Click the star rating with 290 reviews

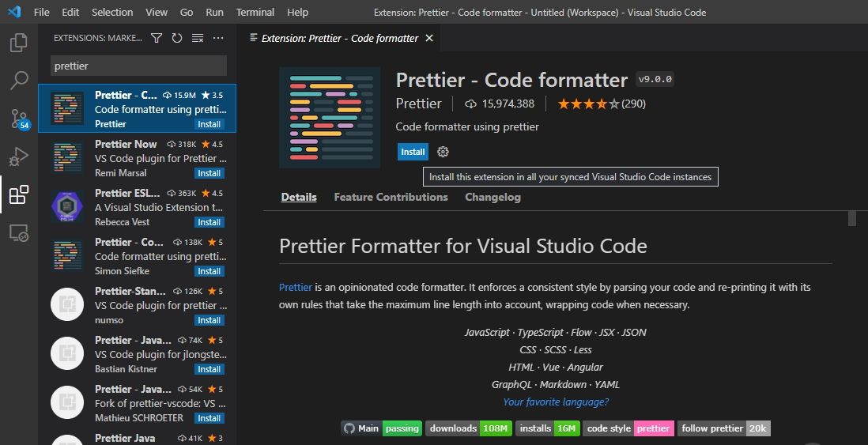[x=602, y=104]
